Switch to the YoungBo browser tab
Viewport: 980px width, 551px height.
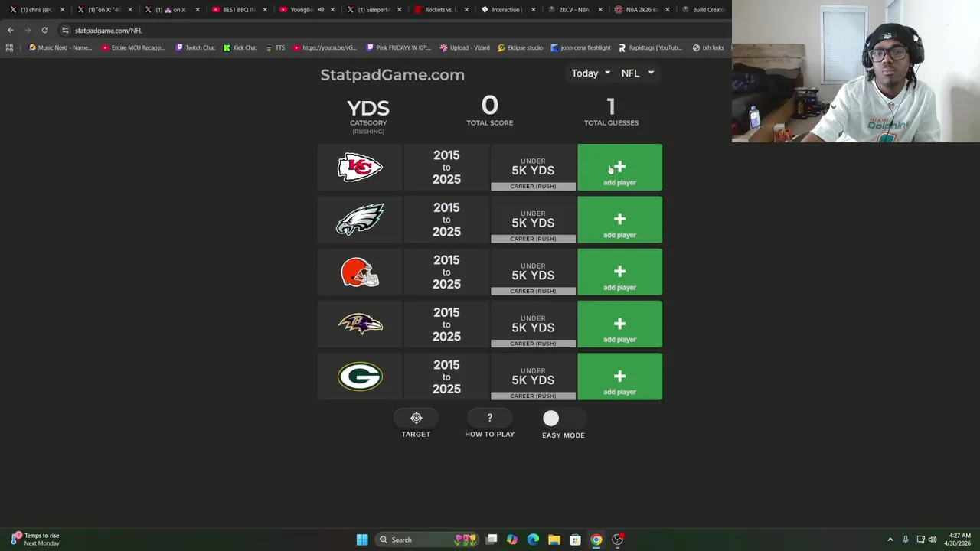click(x=296, y=10)
